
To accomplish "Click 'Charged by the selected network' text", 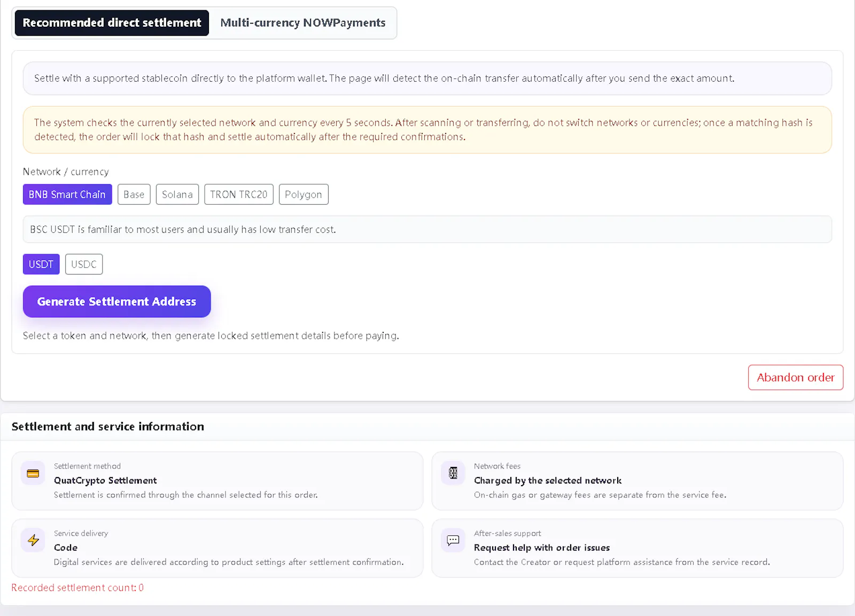I will click(548, 480).
